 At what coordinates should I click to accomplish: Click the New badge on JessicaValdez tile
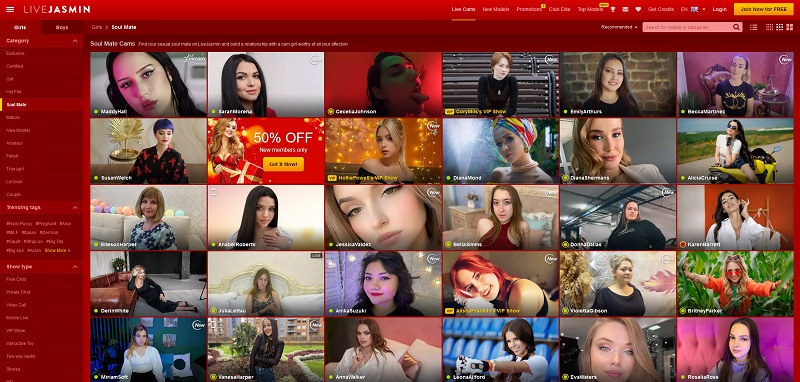click(434, 192)
